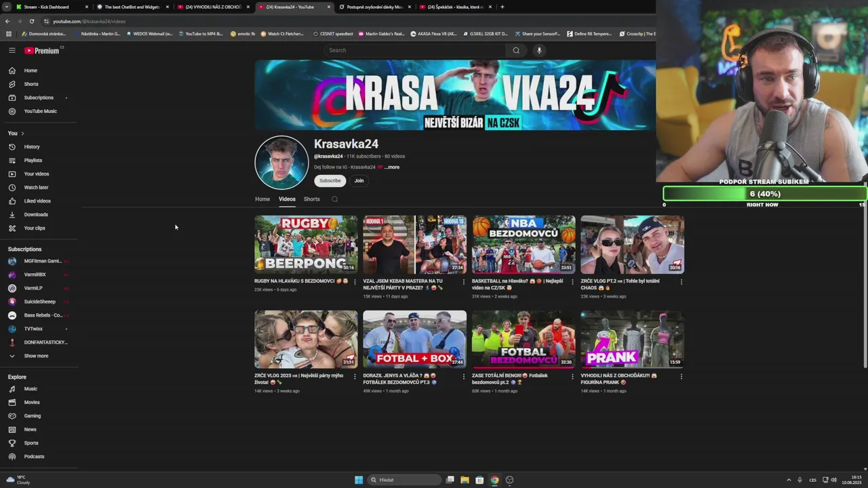The height and width of the screenshot is (488, 868).
Task: Open the Windows Start menu
Action: pyautogui.click(x=359, y=480)
